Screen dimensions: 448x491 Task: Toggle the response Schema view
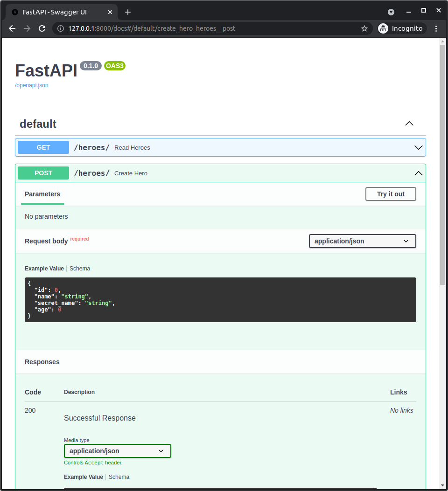(119, 477)
